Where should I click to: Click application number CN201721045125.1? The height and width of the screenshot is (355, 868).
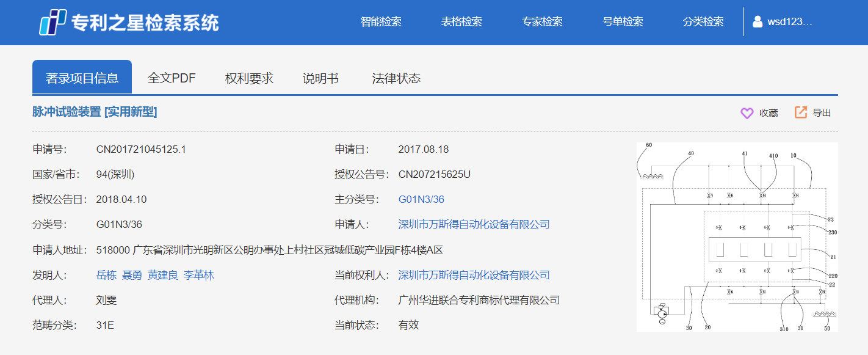point(141,149)
